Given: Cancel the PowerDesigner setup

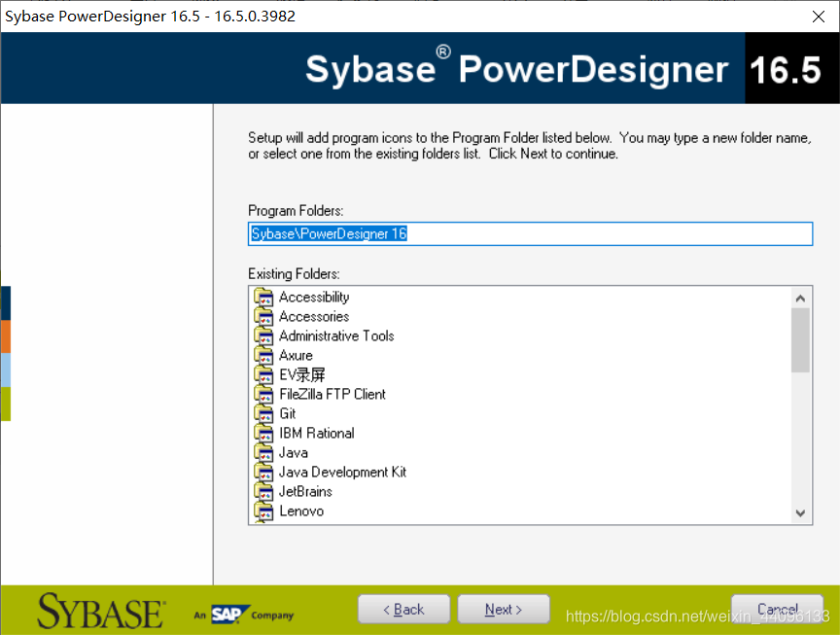Looking at the screenshot, I should (778, 610).
